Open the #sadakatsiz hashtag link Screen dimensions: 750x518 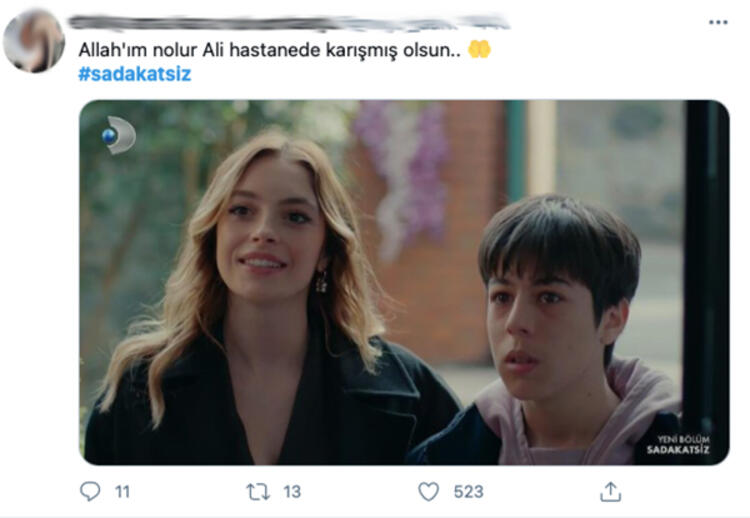pyautogui.click(x=134, y=74)
